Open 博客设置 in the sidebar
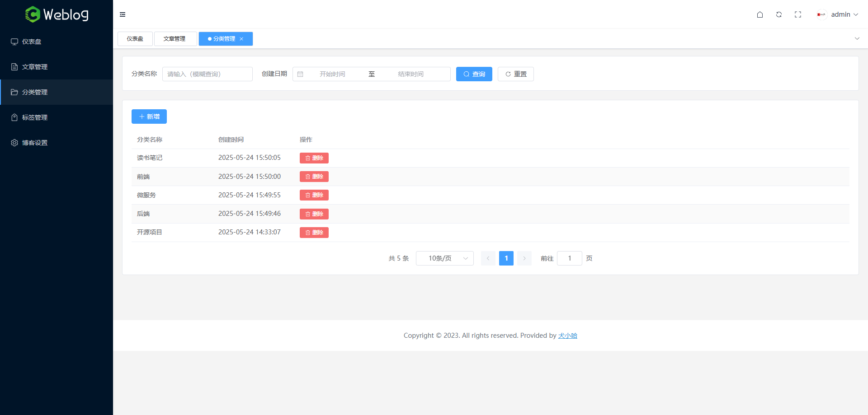 35,143
